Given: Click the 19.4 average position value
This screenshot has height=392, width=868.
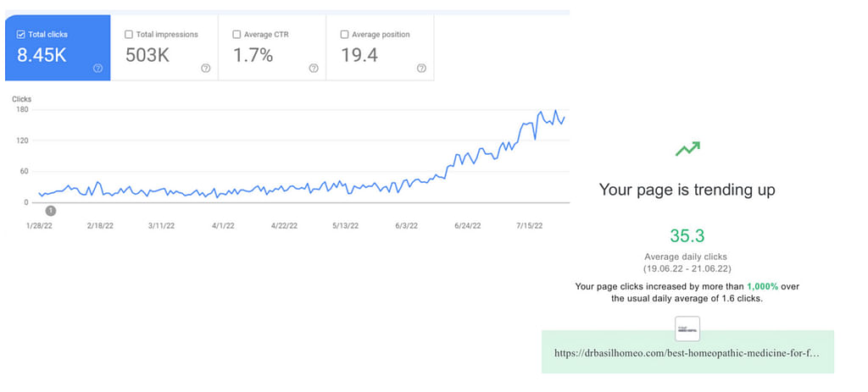Looking at the screenshot, I should (359, 56).
